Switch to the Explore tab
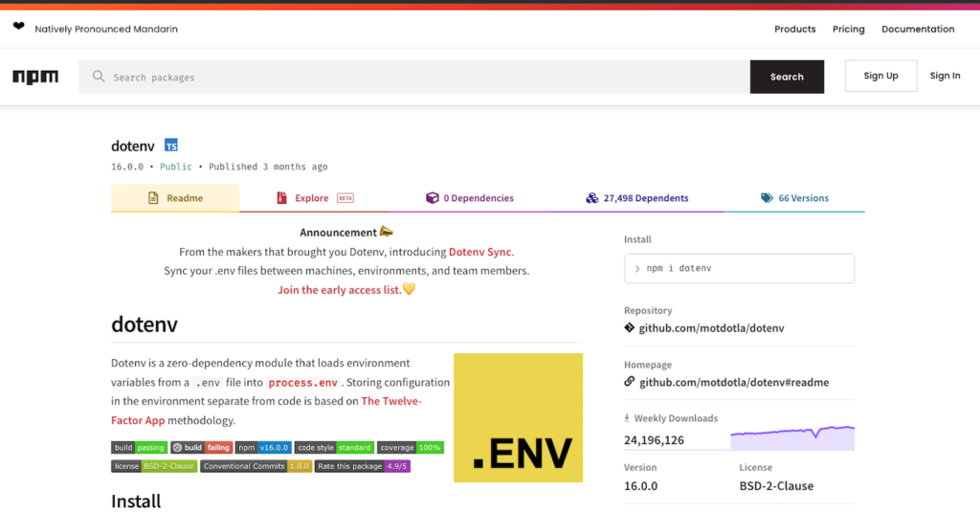Screen dimensions: 980x514 coord(314,197)
